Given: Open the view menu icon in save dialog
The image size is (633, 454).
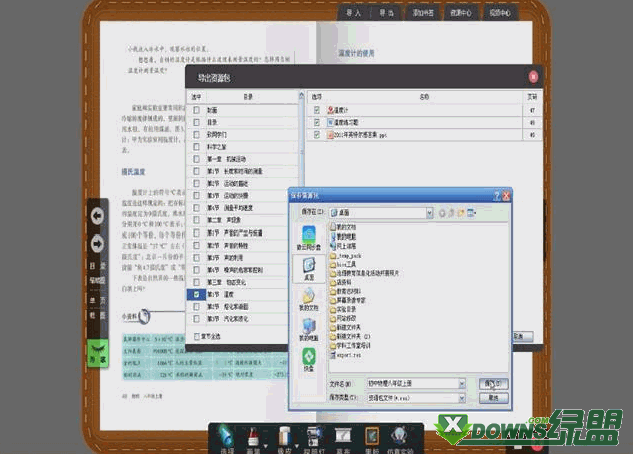Looking at the screenshot, I should [x=472, y=213].
